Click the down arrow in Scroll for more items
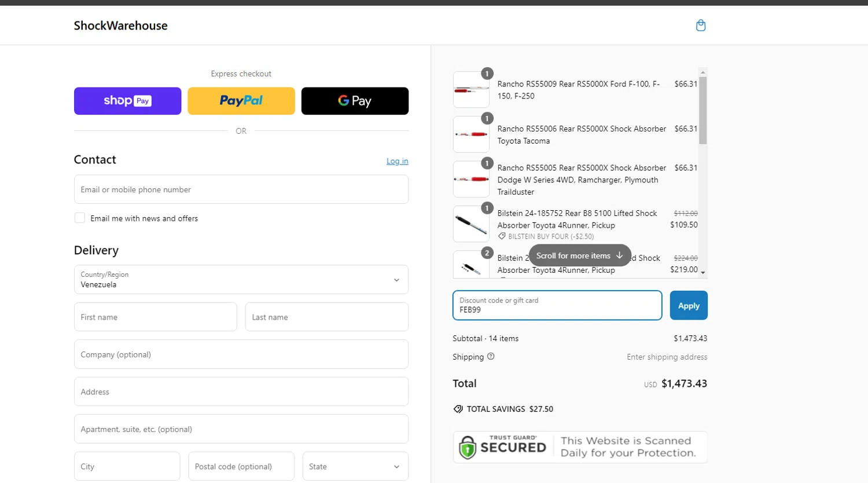Viewport: 868px width, 483px height. pyautogui.click(x=619, y=255)
